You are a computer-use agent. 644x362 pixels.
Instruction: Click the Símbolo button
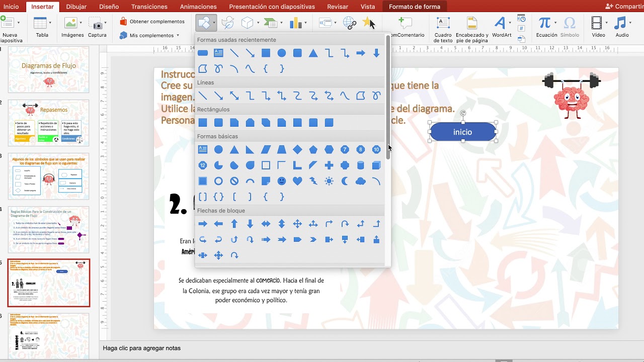coord(570,27)
